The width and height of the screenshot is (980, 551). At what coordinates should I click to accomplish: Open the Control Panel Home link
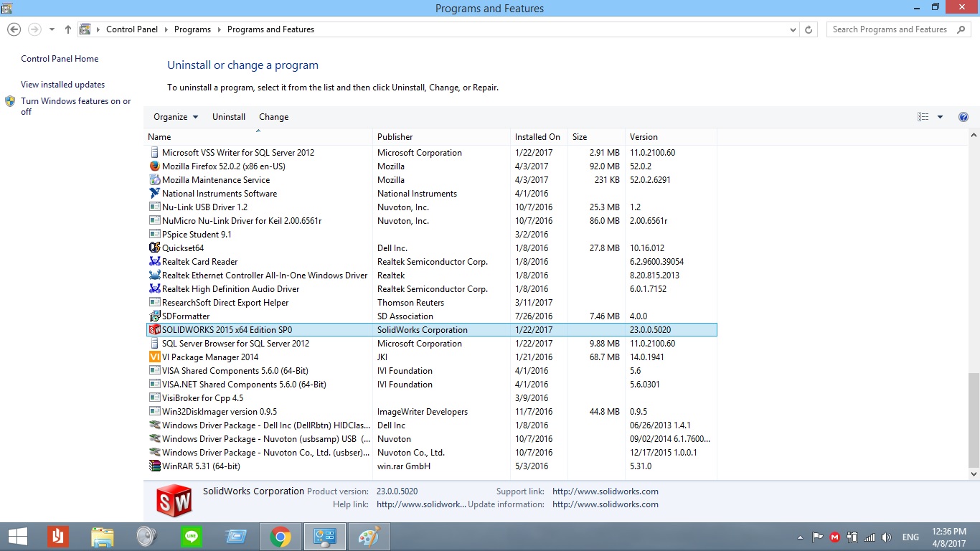(x=60, y=59)
